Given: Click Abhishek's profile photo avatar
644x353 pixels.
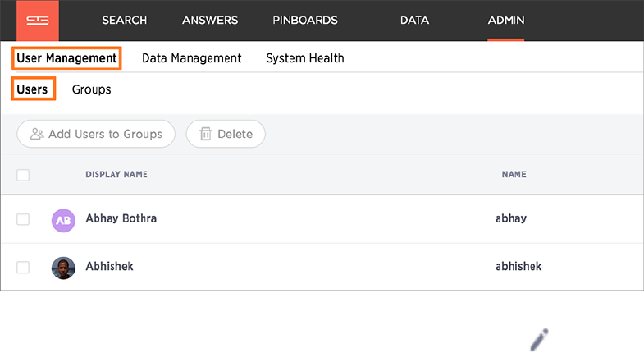Looking at the screenshot, I should pos(63,267).
